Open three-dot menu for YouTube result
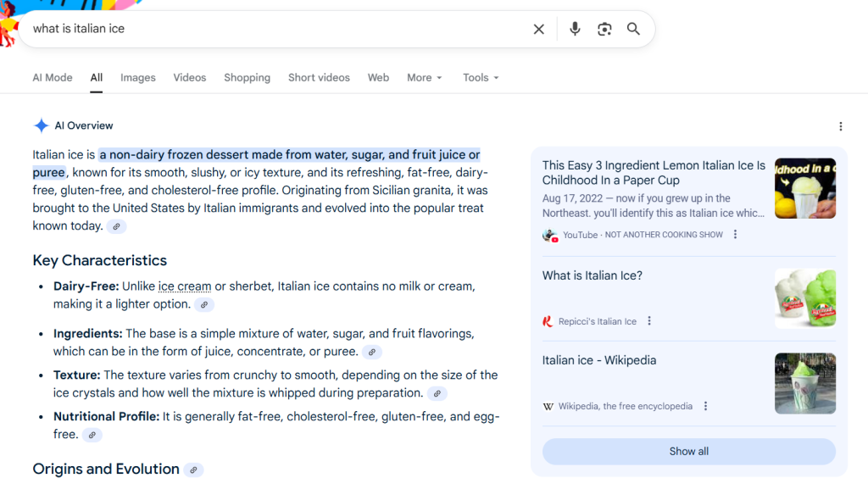Viewport: 868px width, 478px height. [x=735, y=235]
